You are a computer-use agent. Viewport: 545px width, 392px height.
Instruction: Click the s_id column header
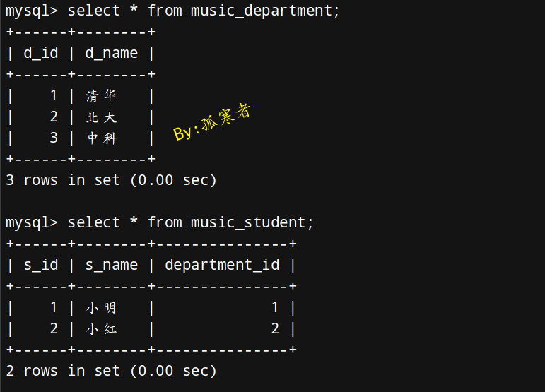pos(40,266)
